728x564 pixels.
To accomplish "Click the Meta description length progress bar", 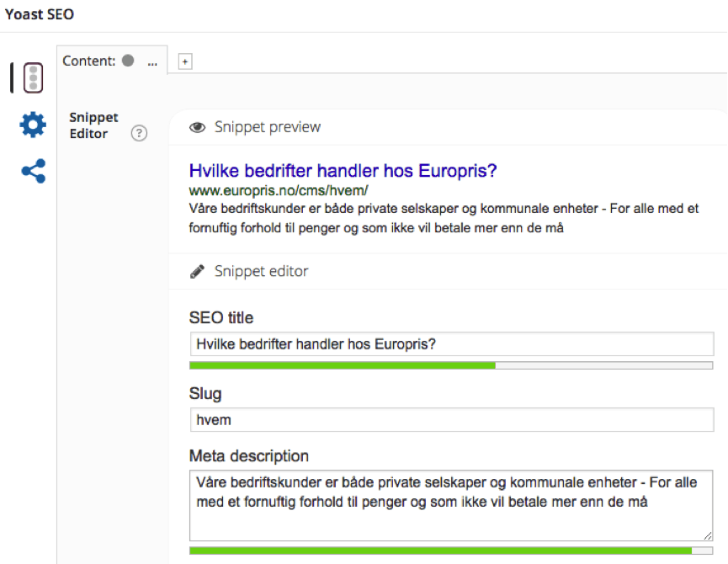I will (451, 550).
